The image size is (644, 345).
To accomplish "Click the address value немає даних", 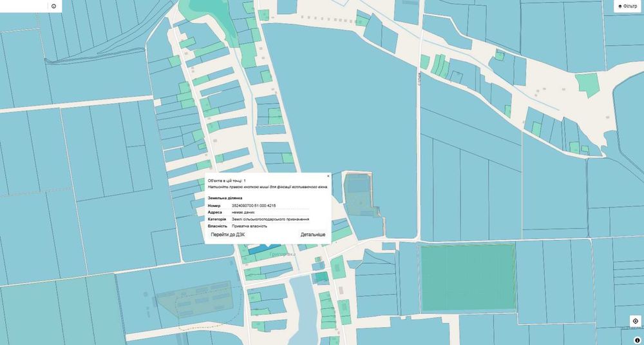I will tap(243, 212).
